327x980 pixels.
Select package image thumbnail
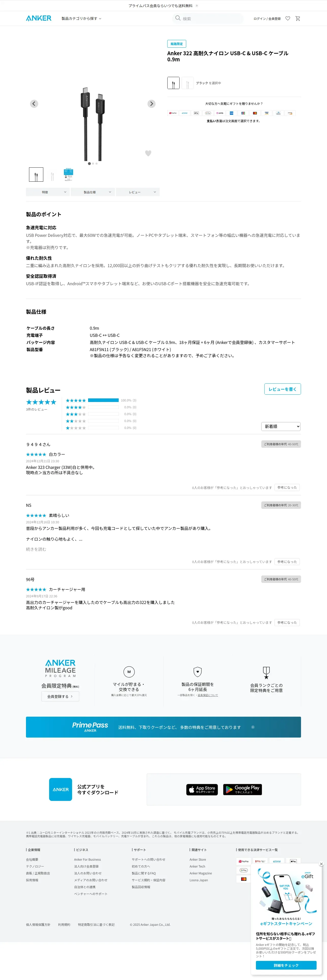[x=68, y=175]
